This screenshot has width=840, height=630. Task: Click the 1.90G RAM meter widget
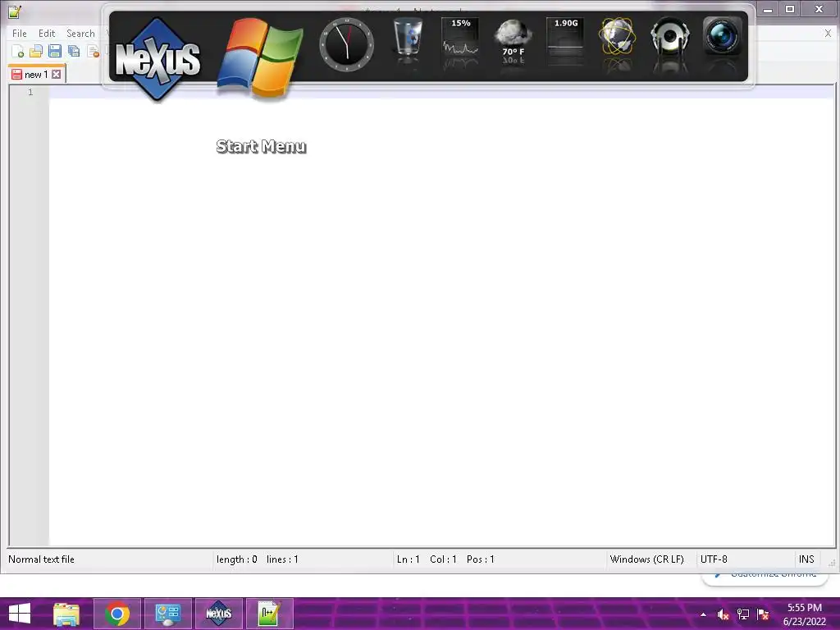pos(565,37)
